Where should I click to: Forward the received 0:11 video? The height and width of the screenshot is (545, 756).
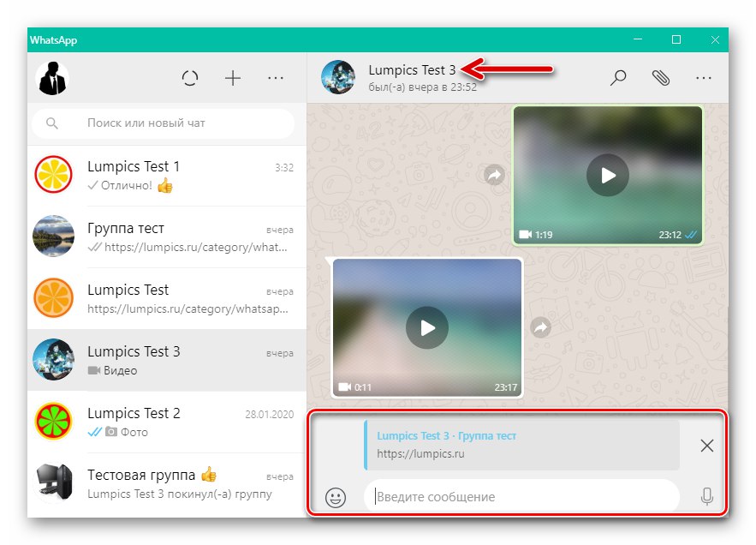541,327
